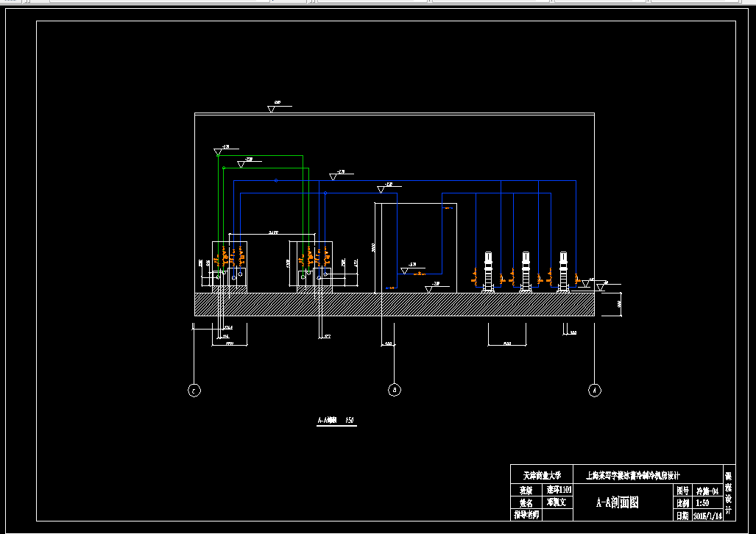Select the rightmost vertical pump symbol
The width and height of the screenshot is (756, 534).
(x=563, y=272)
